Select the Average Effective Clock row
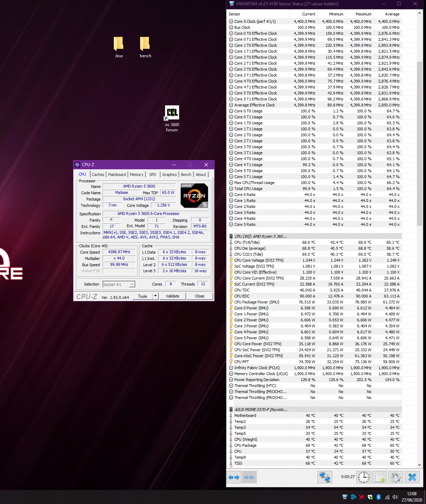 (314, 105)
